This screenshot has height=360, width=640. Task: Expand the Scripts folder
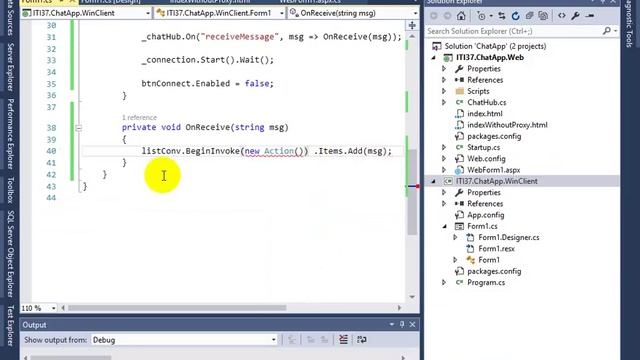coord(444,91)
